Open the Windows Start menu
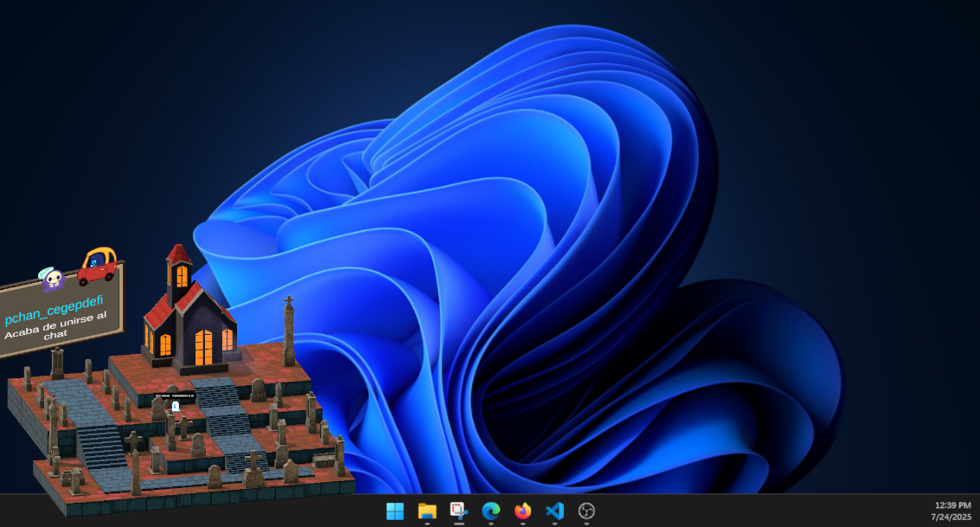 coord(395,511)
